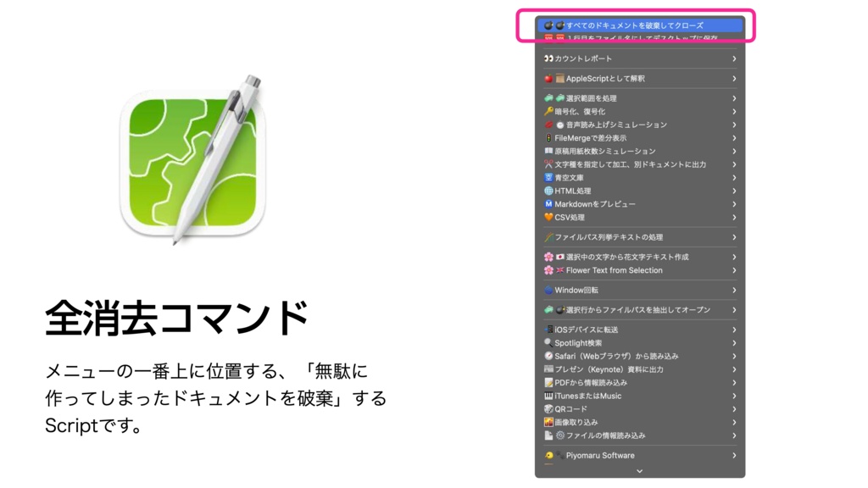The height and width of the screenshot is (488, 868).
Task: Select the Markdown M icon
Action: pyautogui.click(x=548, y=202)
